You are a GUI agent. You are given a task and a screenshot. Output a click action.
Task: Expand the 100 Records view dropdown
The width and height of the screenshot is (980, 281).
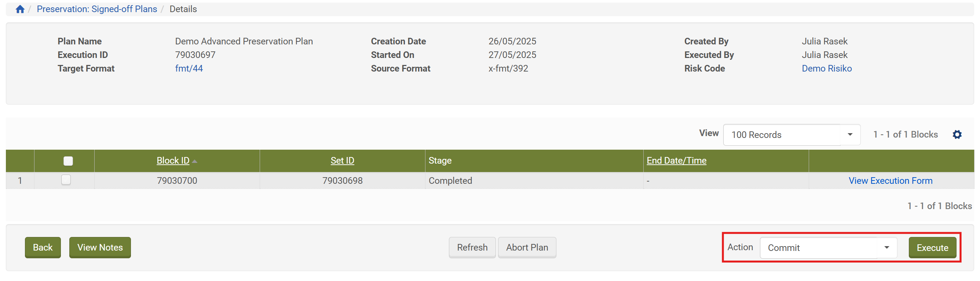pyautogui.click(x=849, y=134)
